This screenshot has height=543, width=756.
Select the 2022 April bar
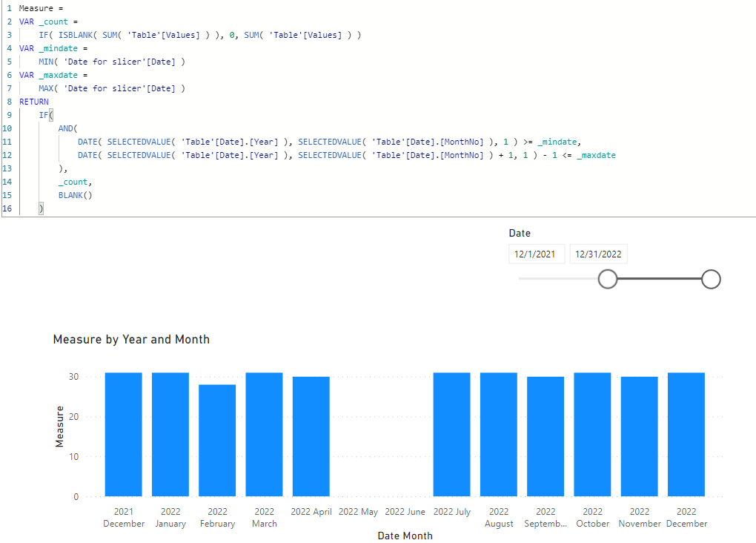point(311,436)
